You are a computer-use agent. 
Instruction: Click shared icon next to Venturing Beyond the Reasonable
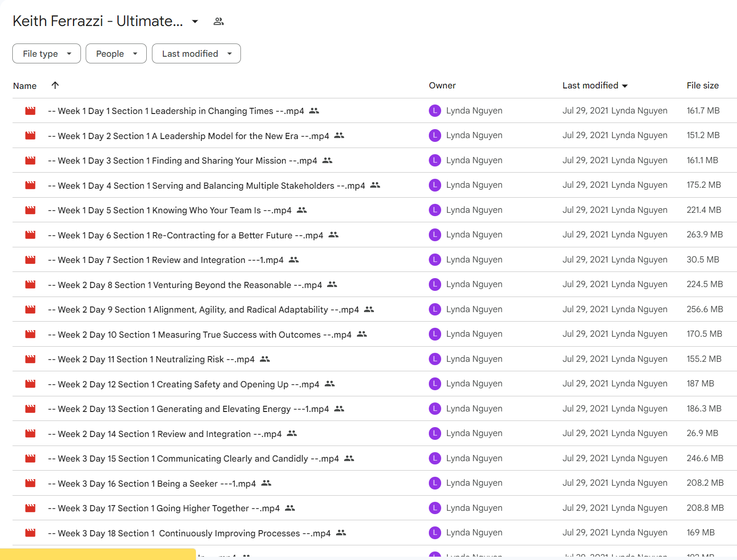click(332, 285)
